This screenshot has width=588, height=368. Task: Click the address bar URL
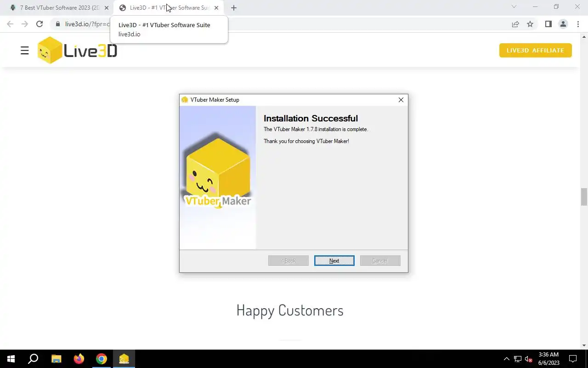pos(87,24)
